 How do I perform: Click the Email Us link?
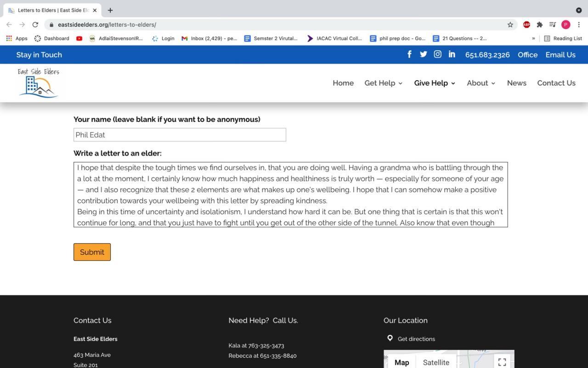[x=560, y=55]
